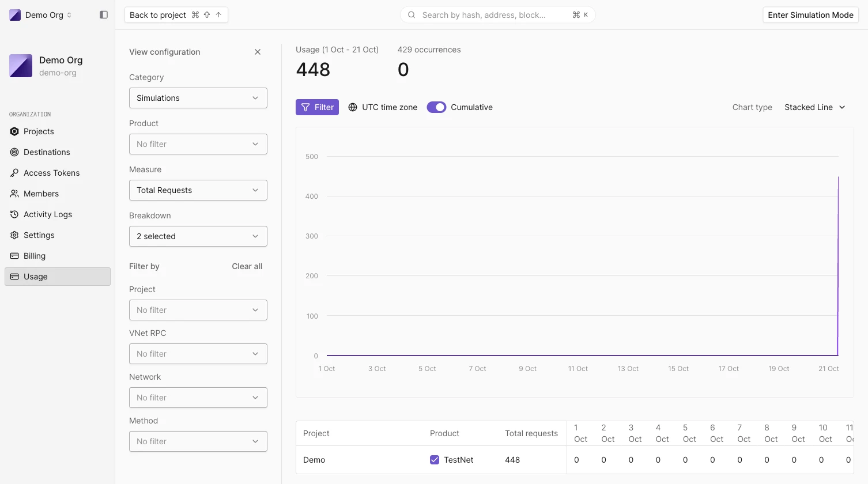Image resolution: width=868 pixels, height=484 pixels.
Task: Collapse the sidebar panel icon
Action: point(104,15)
